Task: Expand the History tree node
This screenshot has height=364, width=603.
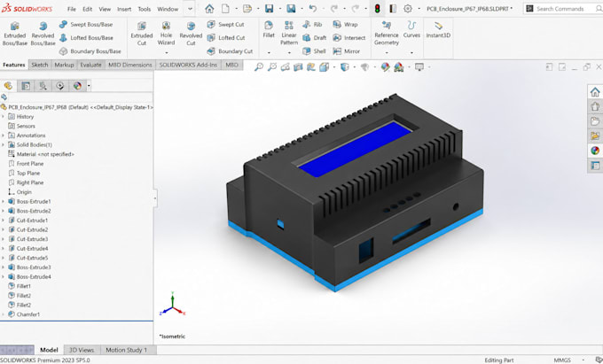Action: click(x=3, y=116)
